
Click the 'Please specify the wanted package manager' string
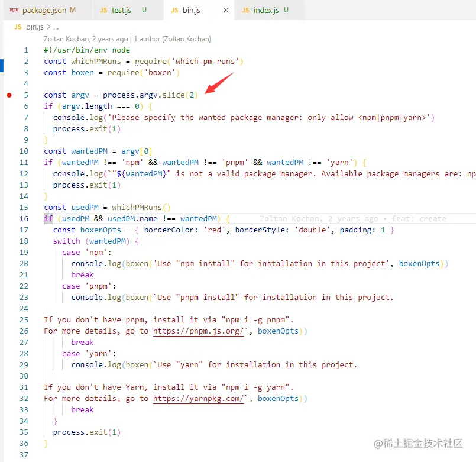point(269,118)
